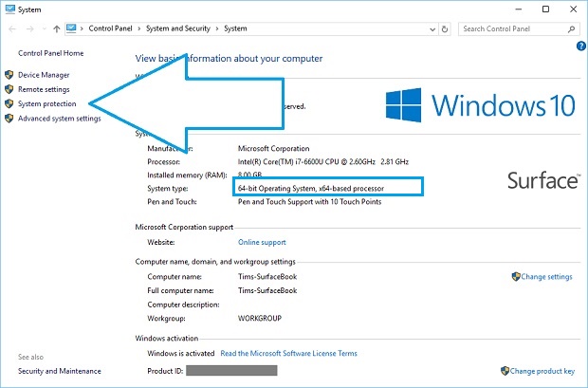Select System and Security in the breadcrumb

click(178, 28)
